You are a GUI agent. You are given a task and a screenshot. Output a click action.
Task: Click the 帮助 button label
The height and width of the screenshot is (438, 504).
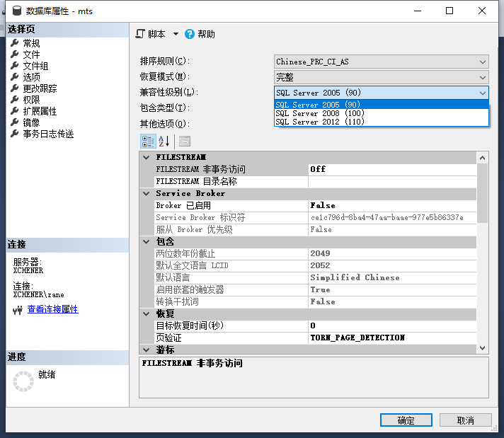pyautogui.click(x=206, y=34)
